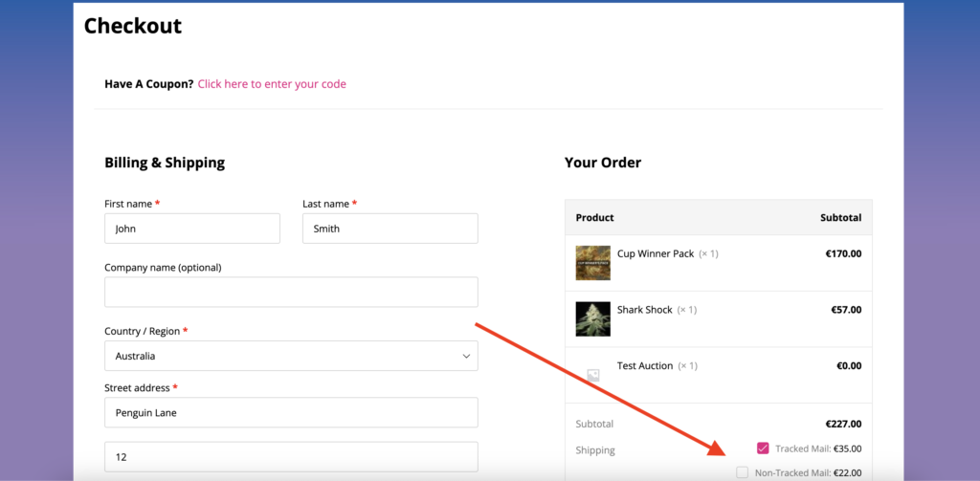This screenshot has width=980, height=481.
Task: Focus the Last name input field
Action: [390, 229]
